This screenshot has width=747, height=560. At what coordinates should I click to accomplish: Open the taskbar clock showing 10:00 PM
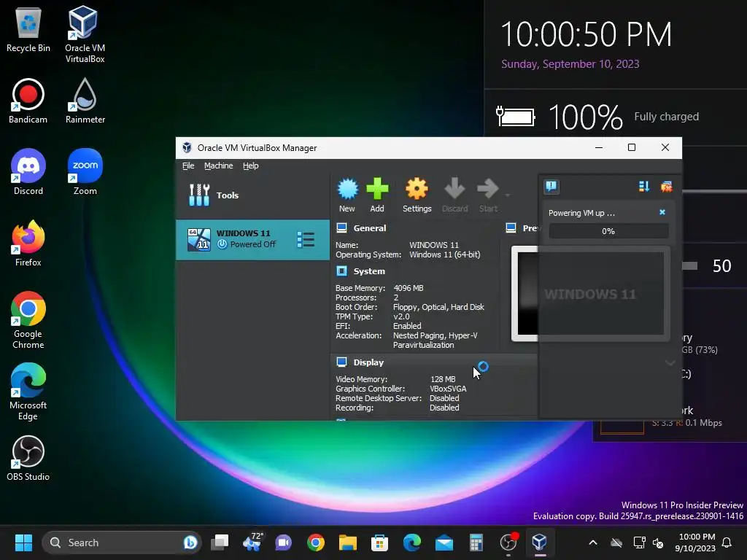[695, 542]
